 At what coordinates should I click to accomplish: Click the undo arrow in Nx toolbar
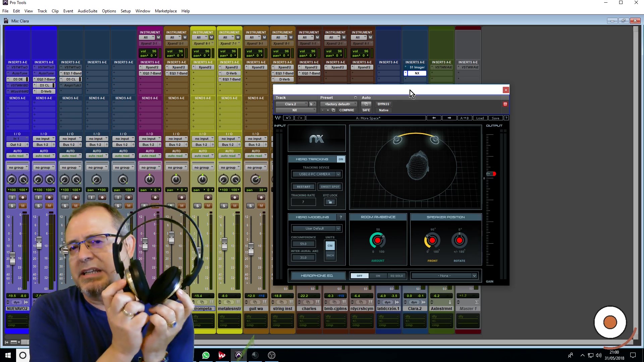288,118
